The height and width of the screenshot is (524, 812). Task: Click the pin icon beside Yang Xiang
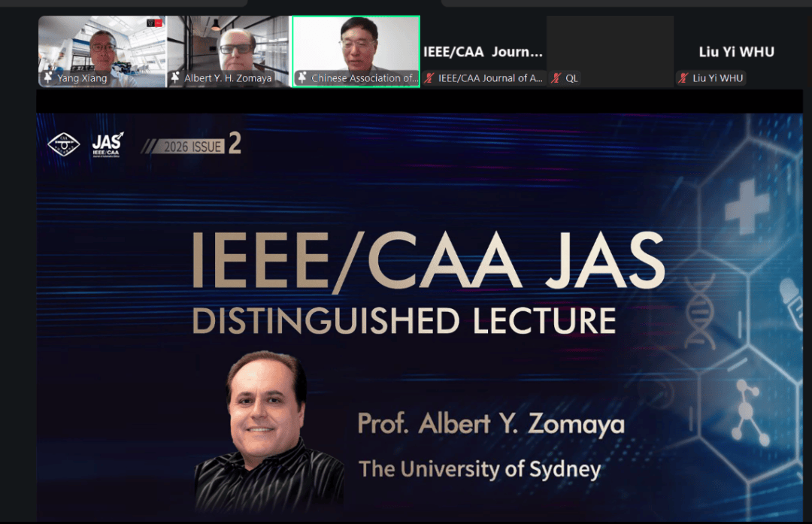coord(49,78)
